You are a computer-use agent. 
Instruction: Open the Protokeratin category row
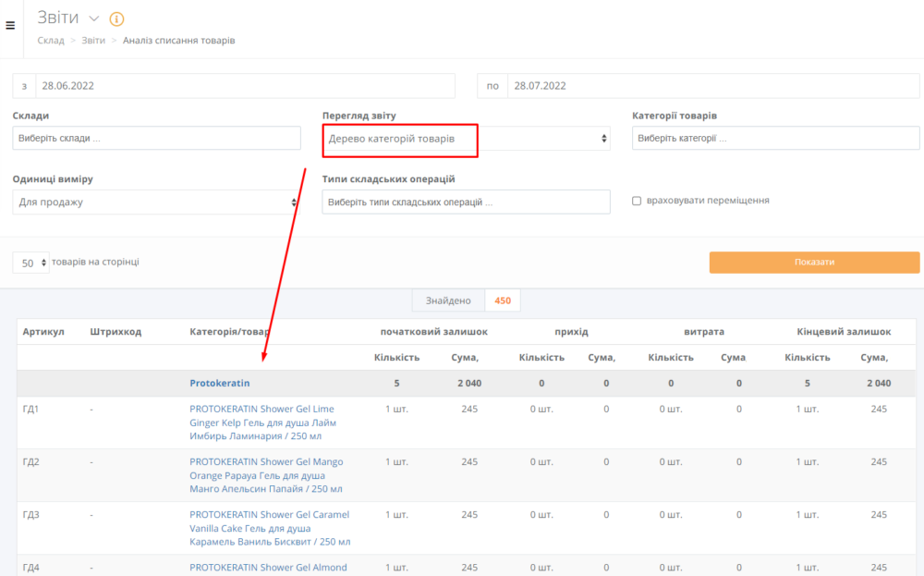pyautogui.click(x=220, y=383)
